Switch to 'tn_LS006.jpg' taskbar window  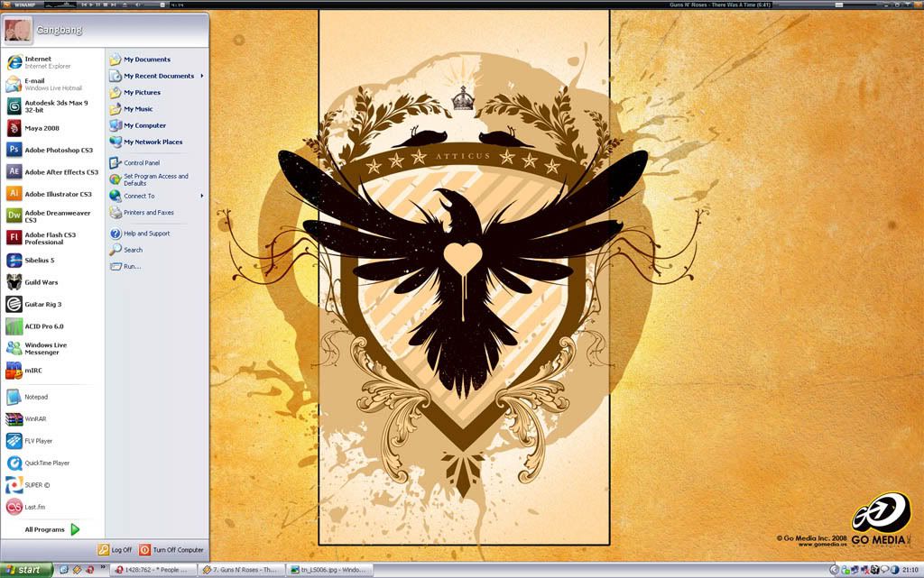[x=328, y=570]
